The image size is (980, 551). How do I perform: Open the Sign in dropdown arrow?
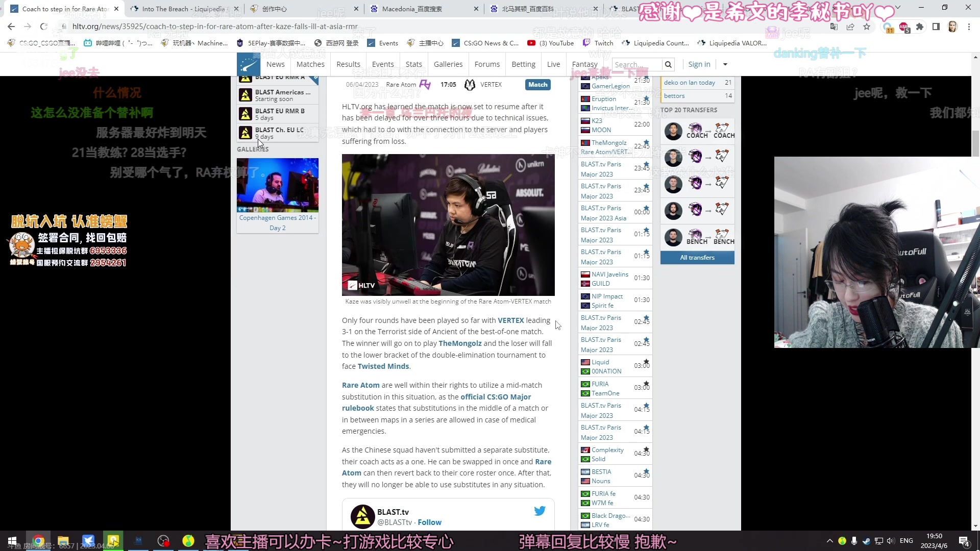coord(725,64)
